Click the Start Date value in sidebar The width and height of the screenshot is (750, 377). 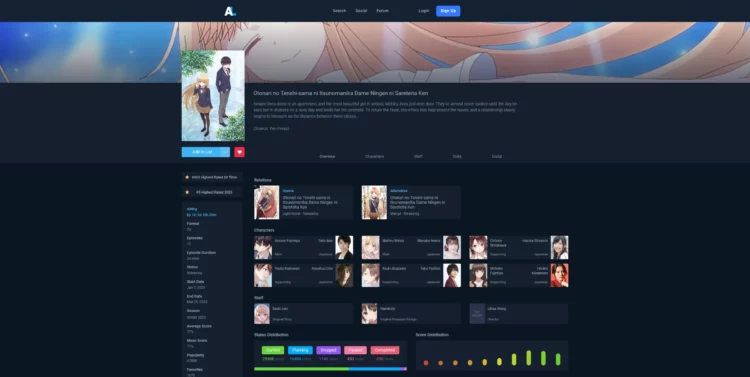[196, 288]
